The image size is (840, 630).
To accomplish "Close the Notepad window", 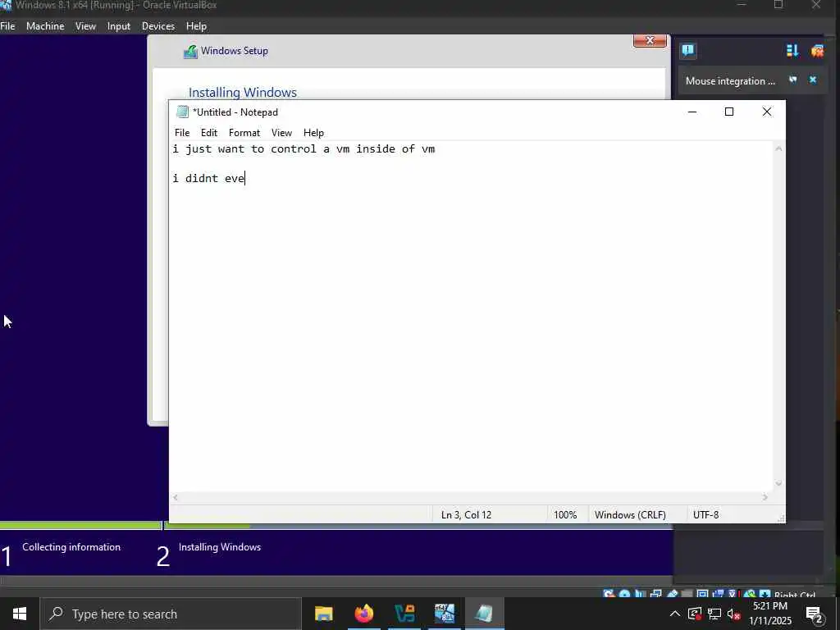I will [767, 112].
